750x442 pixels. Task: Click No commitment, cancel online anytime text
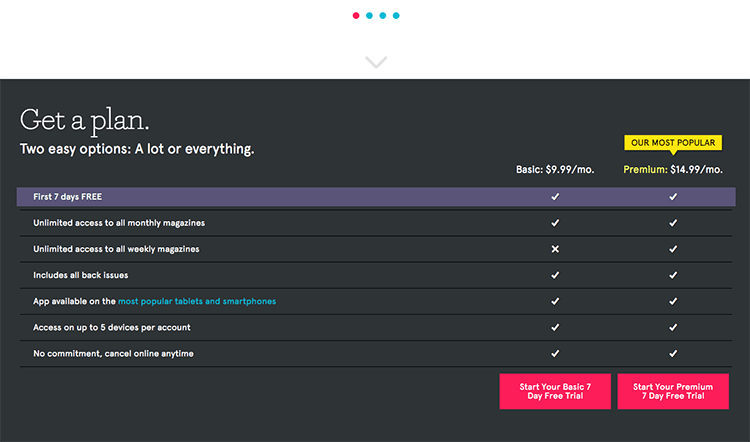click(x=113, y=354)
